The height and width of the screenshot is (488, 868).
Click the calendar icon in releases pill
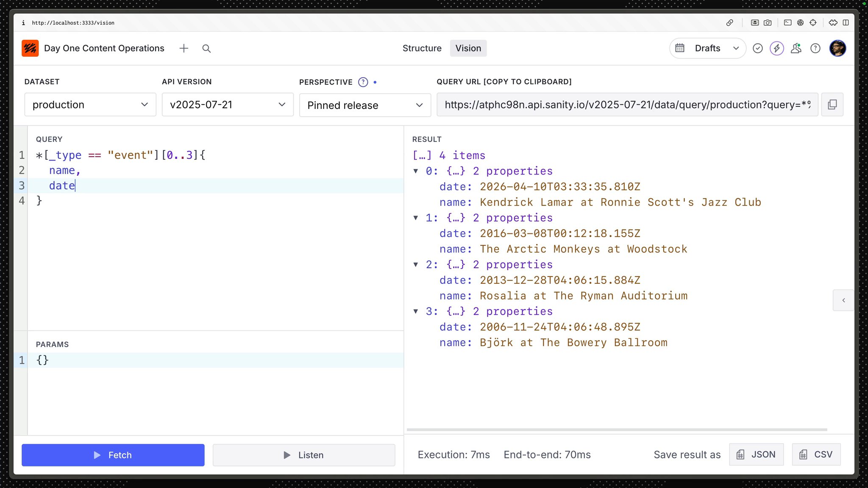(680, 48)
